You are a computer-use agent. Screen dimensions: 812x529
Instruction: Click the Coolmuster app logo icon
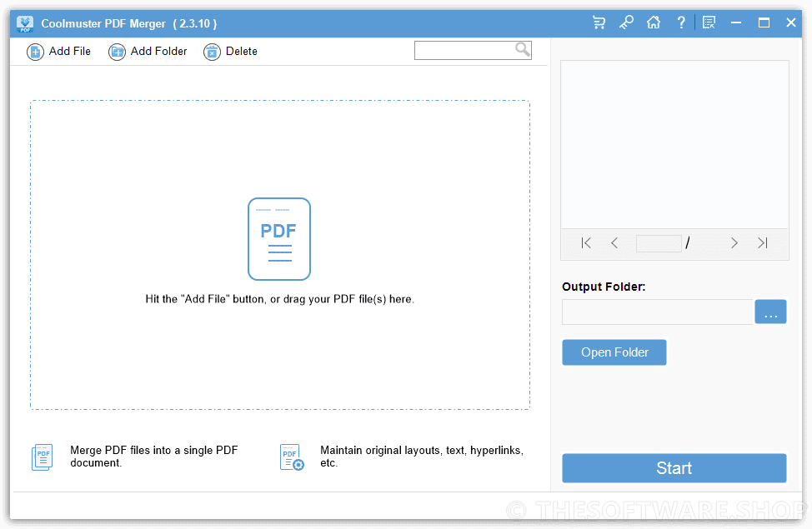[x=25, y=24]
